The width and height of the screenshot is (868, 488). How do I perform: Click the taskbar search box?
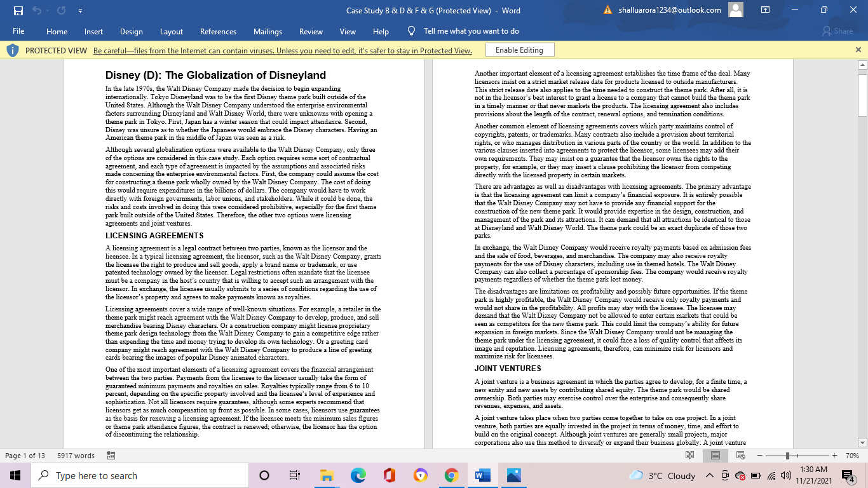[x=139, y=475]
